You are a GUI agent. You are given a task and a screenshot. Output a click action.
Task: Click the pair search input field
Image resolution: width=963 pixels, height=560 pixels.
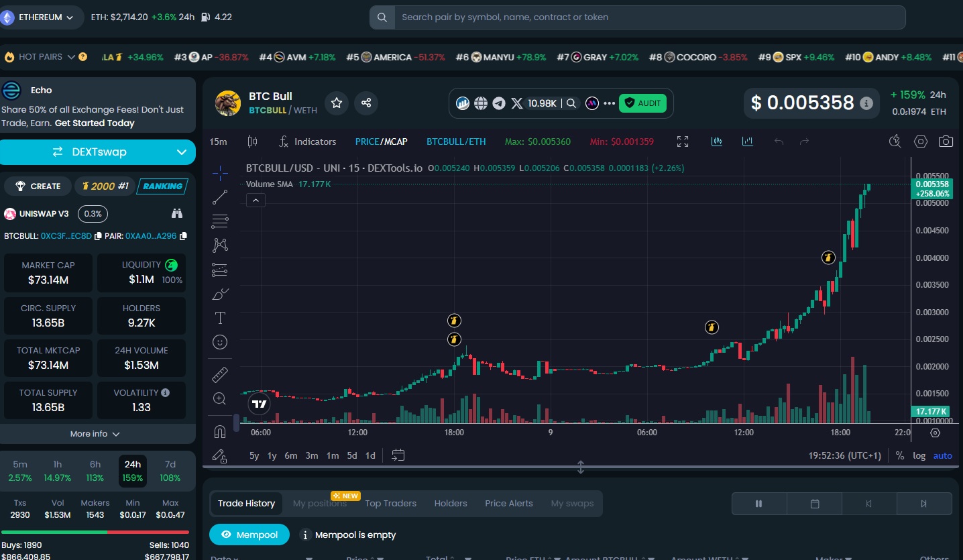pyautogui.click(x=637, y=17)
